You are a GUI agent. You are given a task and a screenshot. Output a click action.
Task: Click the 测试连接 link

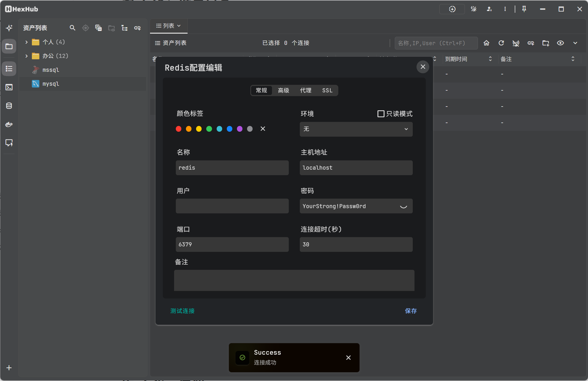182,311
